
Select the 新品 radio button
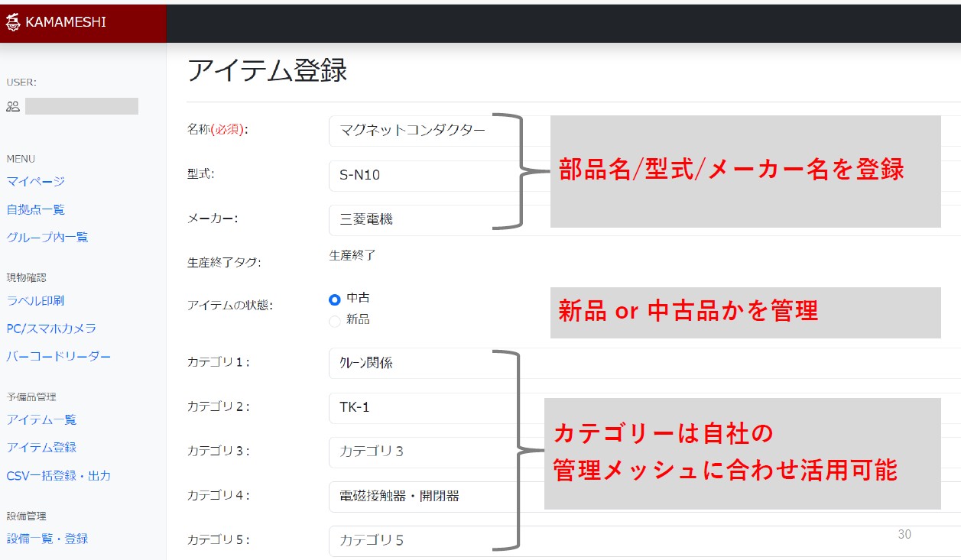click(x=334, y=321)
